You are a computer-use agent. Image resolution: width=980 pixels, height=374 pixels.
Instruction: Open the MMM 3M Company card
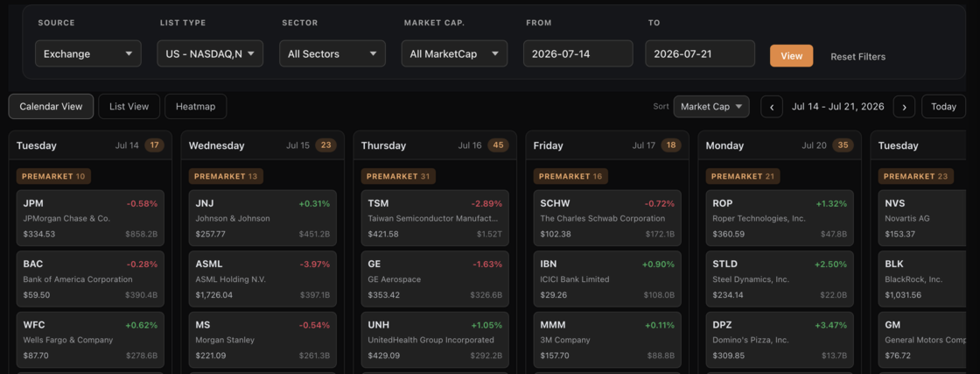point(607,340)
